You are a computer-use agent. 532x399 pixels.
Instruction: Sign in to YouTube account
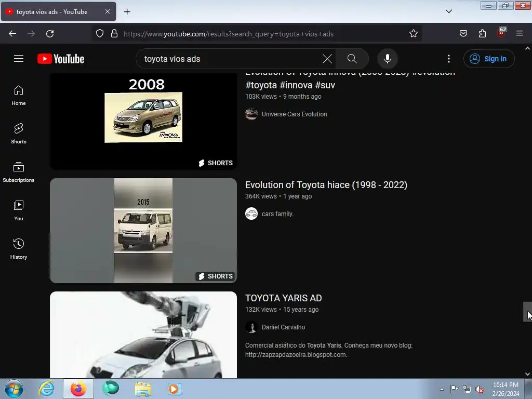coord(488,59)
